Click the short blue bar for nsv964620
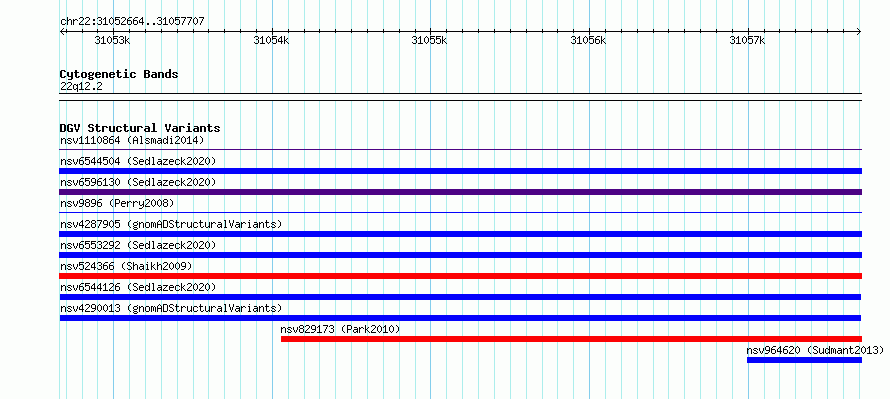This screenshot has height=399, width=890. [804, 360]
